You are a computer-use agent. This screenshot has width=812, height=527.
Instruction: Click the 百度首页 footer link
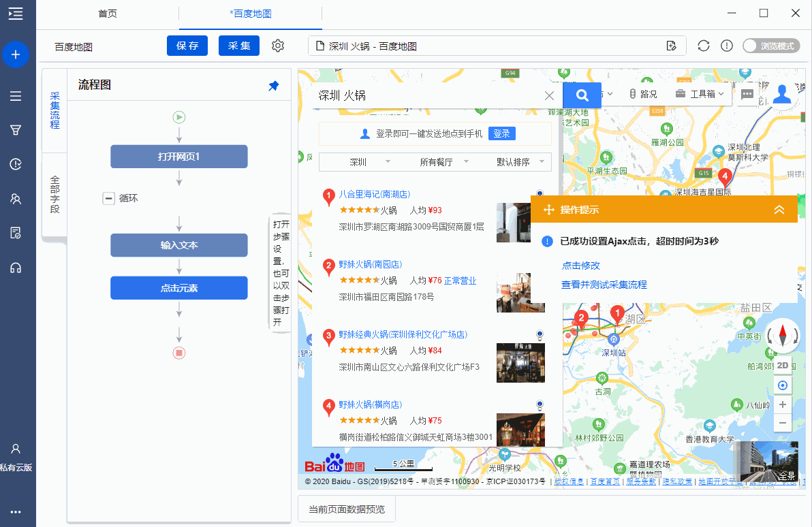605,481
